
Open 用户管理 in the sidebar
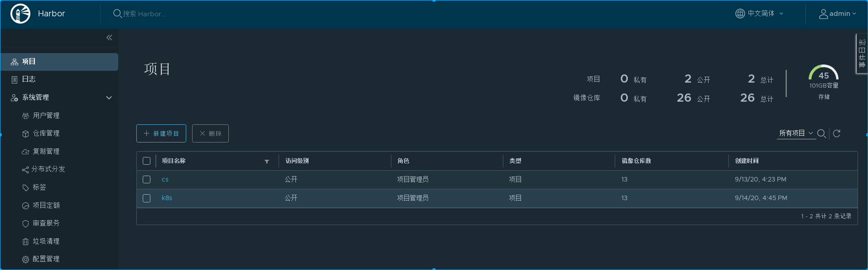point(46,116)
